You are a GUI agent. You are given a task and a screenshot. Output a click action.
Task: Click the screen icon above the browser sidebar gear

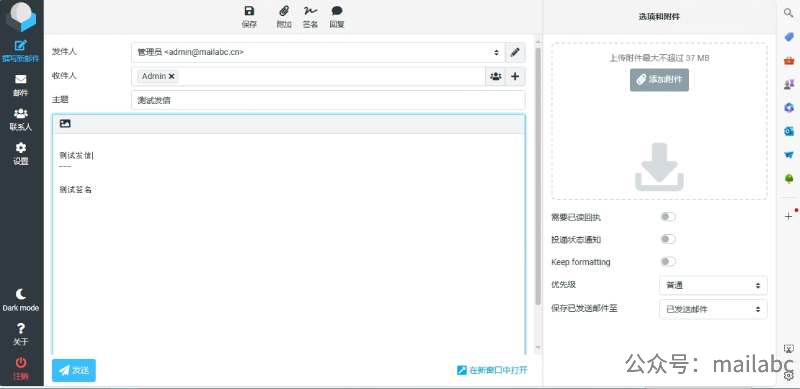tap(789, 349)
